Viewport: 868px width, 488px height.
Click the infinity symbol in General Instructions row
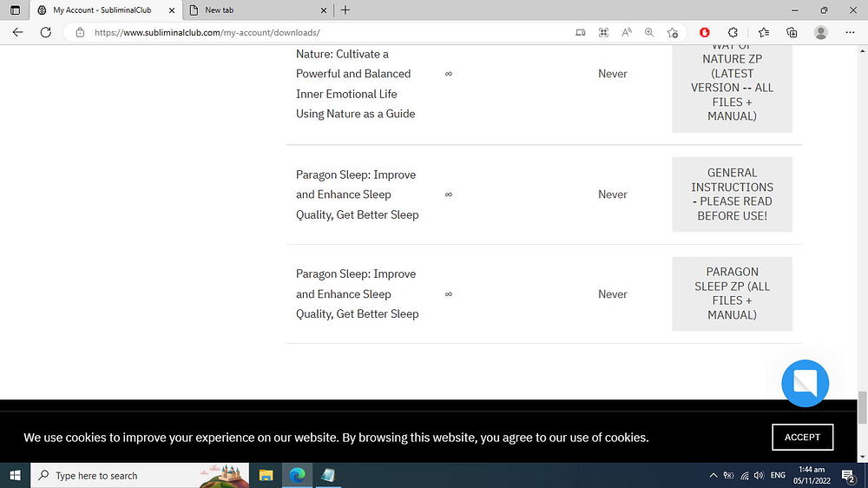pos(449,195)
